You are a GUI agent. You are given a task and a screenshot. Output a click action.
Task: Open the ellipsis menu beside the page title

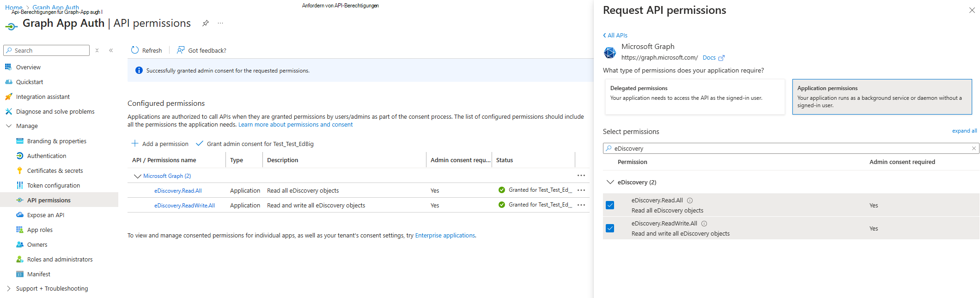[220, 23]
